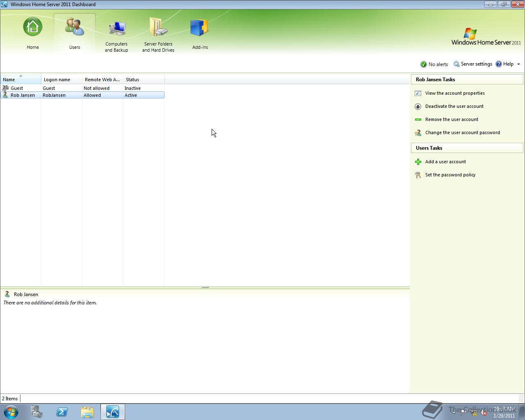Screen dimensions: 525x420
Task: Click the network tray icon
Action: 474,413
